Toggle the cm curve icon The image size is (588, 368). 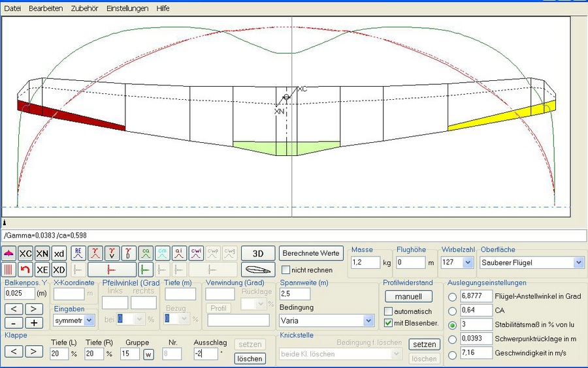point(163,253)
